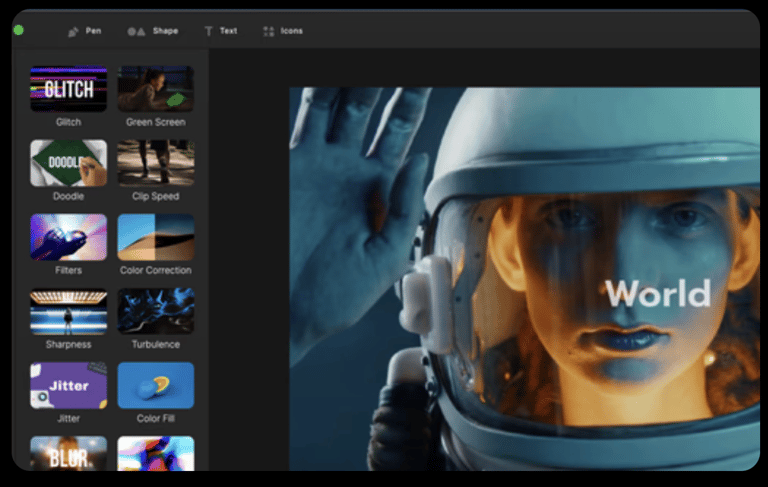Pick the Filters effect thumbnail

coord(68,236)
